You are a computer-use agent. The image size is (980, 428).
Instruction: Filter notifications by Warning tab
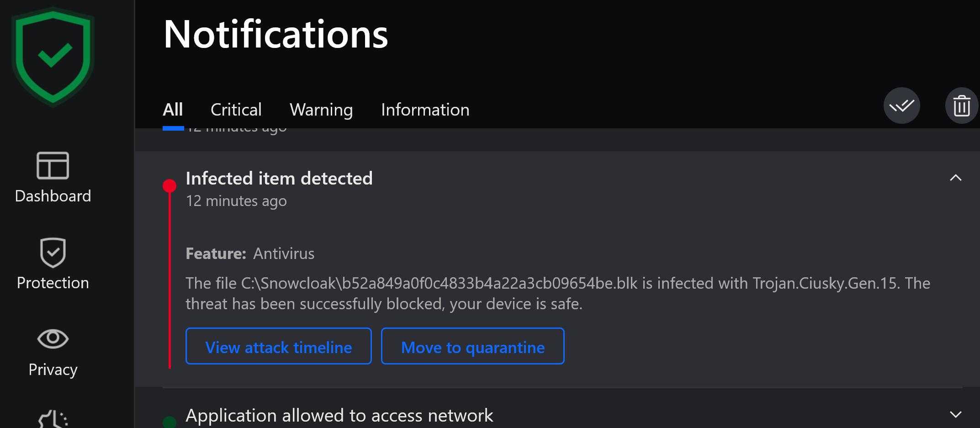click(321, 110)
